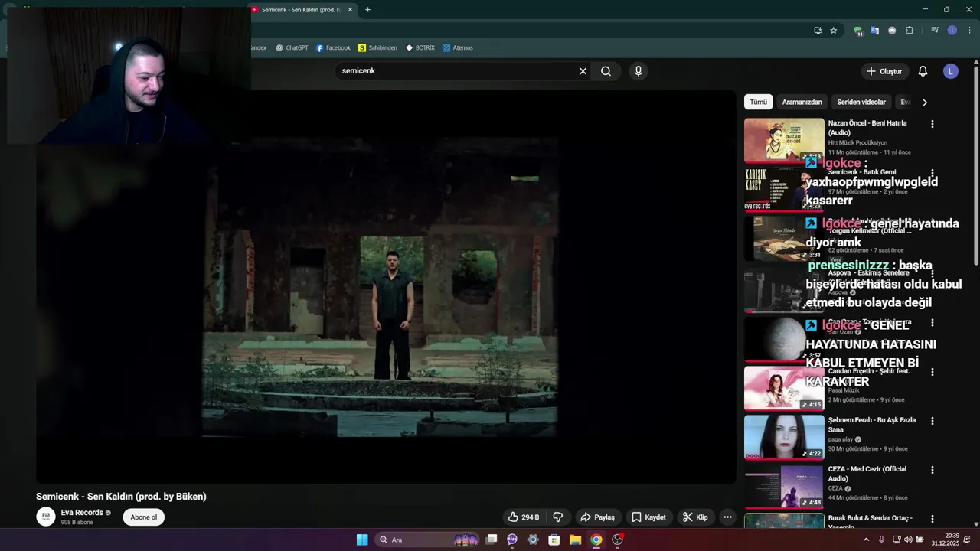Open OBS Studio from the taskbar
This screenshot has height=551, width=980.
(x=617, y=540)
